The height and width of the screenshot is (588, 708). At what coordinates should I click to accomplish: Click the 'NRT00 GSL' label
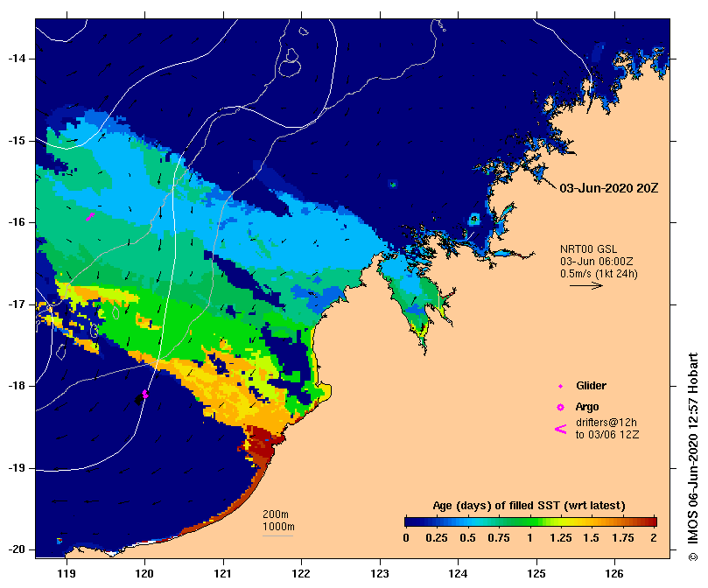(588, 249)
